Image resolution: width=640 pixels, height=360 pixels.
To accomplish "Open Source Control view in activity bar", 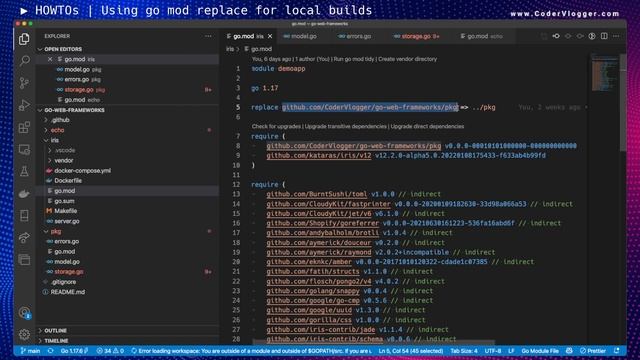I will [x=24, y=83].
